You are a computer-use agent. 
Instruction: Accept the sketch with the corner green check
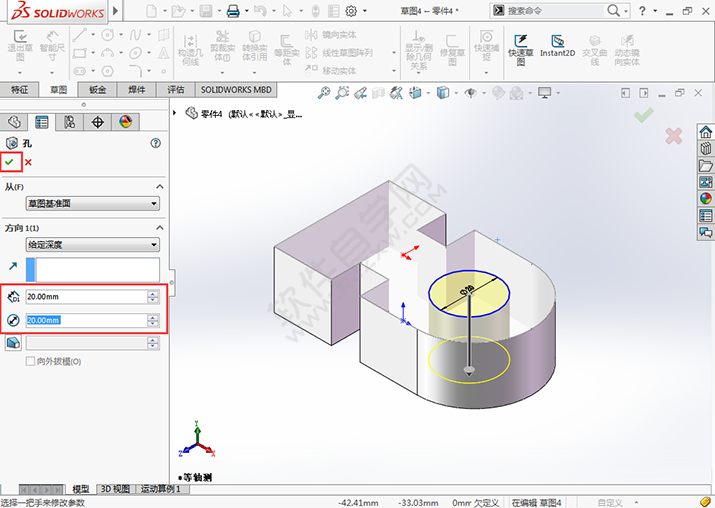tap(643, 115)
